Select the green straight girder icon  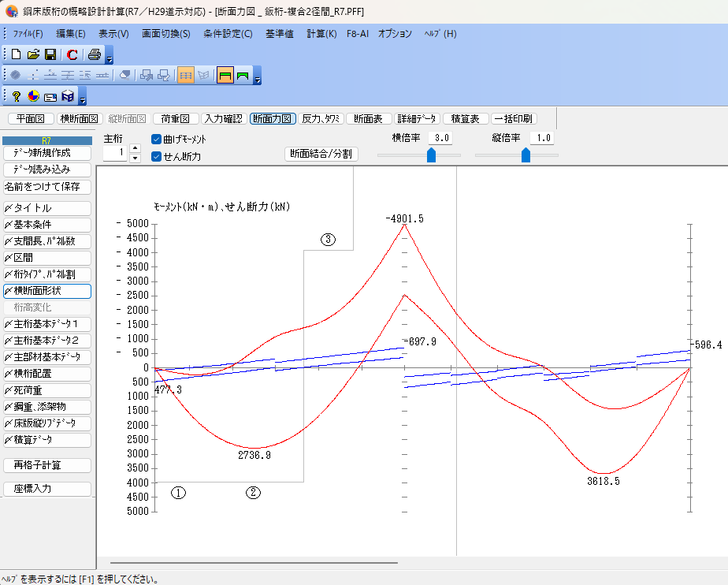pyautogui.click(x=225, y=75)
